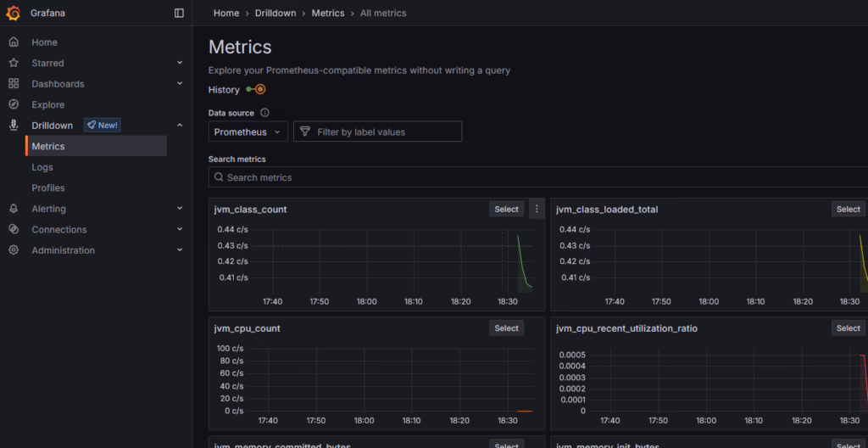
Task: Click the filter funnel icon
Action: pyautogui.click(x=304, y=132)
